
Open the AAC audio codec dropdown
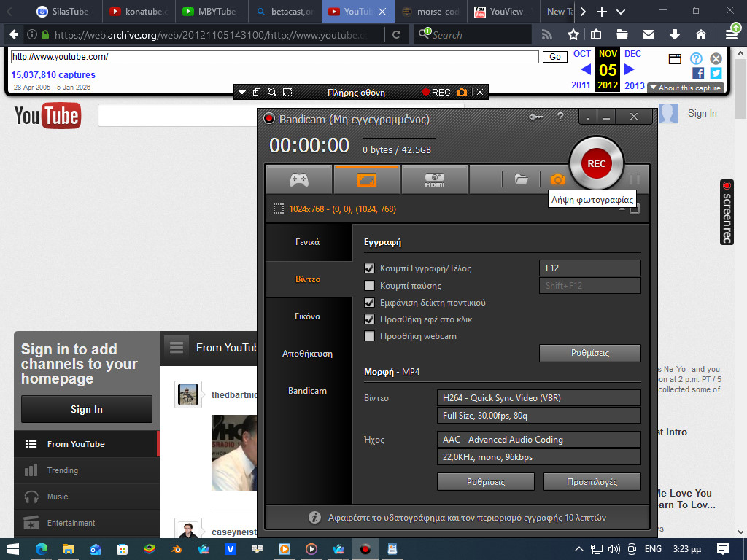538,439
